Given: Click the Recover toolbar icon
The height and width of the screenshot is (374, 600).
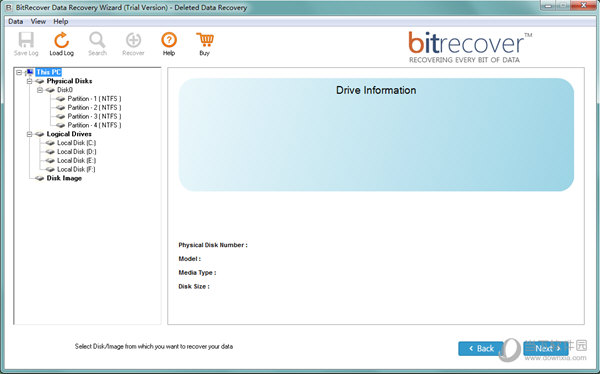Looking at the screenshot, I should click(x=133, y=40).
